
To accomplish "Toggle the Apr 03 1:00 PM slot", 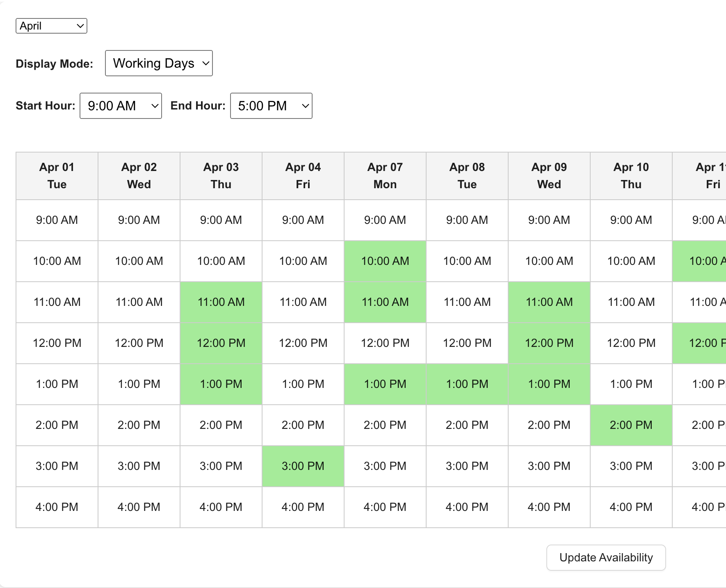I will (x=221, y=384).
